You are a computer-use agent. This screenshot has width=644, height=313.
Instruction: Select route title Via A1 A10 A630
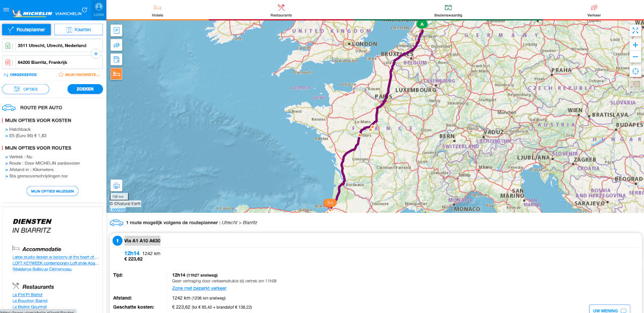point(142,241)
